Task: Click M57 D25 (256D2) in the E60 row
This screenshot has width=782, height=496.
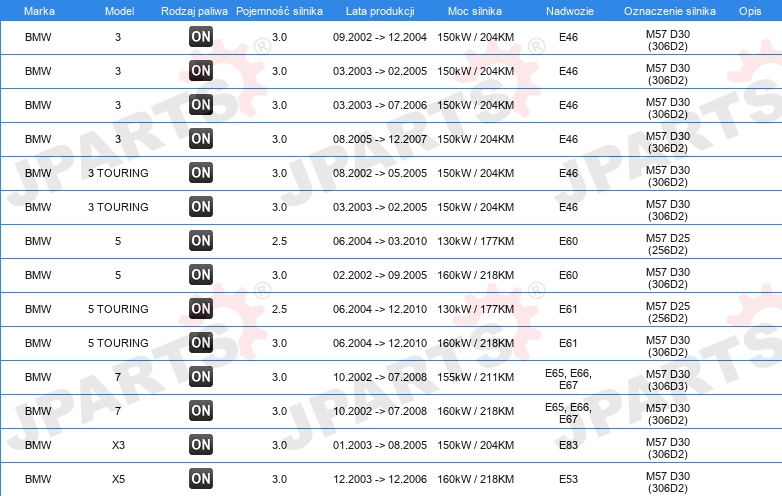Action: pyautogui.click(x=668, y=244)
